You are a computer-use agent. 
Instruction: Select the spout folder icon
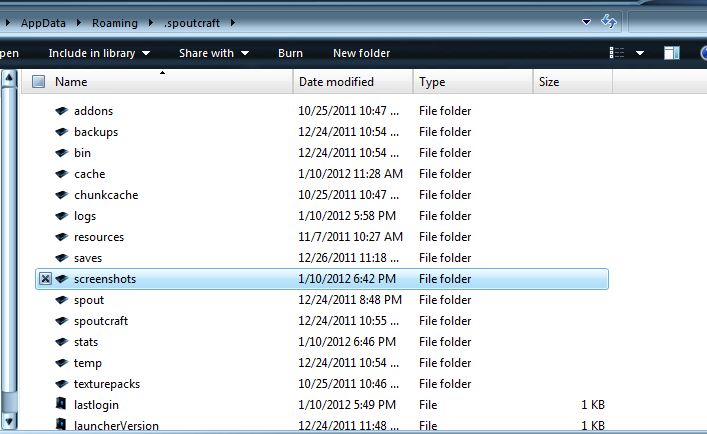(x=61, y=300)
